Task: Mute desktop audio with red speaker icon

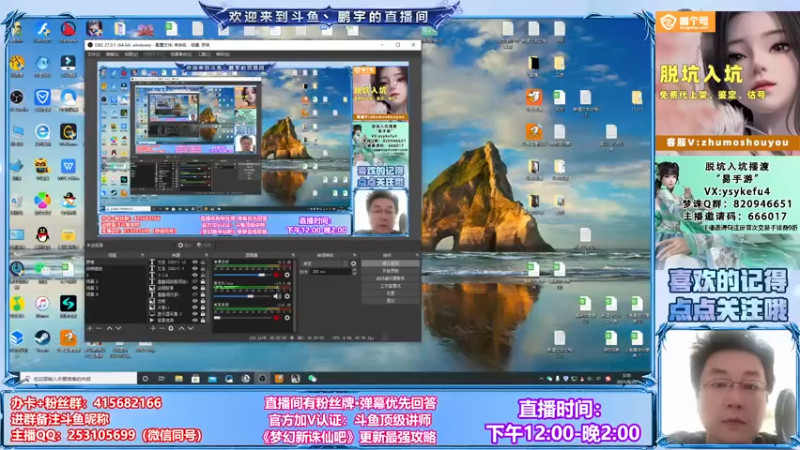Action: tap(277, 275)
